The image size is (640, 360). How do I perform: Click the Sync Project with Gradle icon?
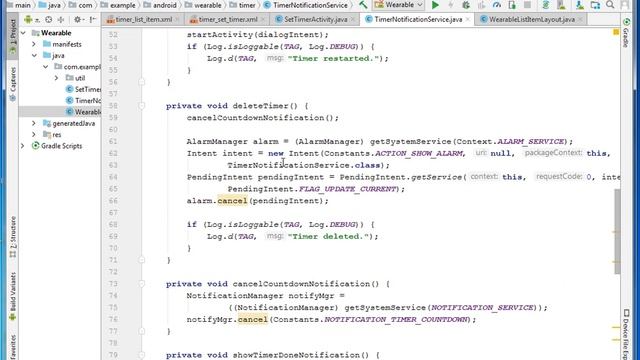pyautogui.click(x=546, y=5)
